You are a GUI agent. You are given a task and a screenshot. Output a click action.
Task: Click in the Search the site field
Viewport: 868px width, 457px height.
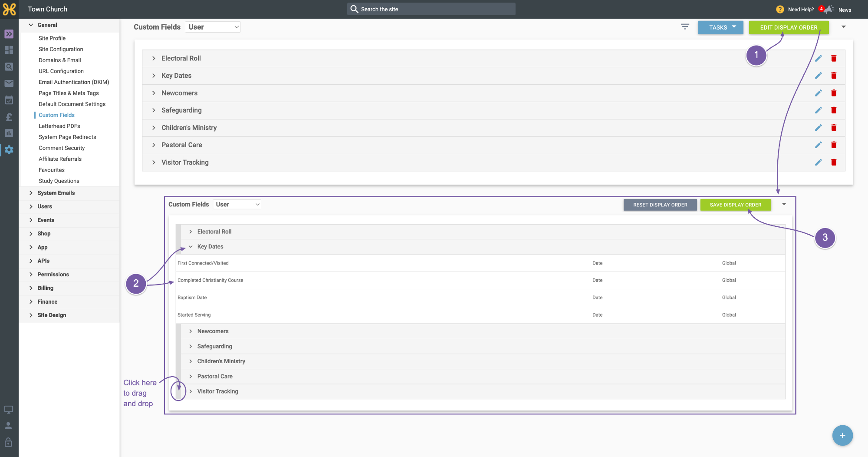click(431, 9)
